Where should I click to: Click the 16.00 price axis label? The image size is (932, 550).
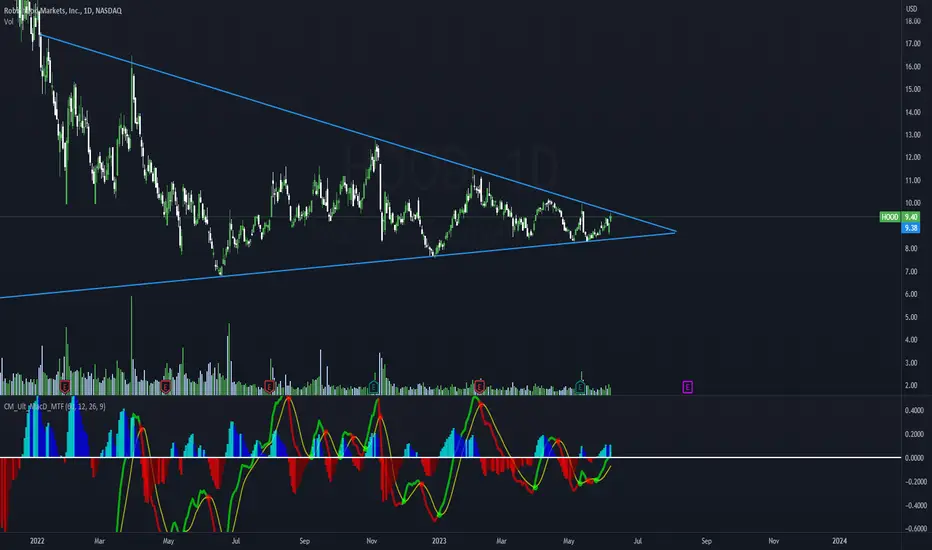pyautogui.click(x=912, y=67)
